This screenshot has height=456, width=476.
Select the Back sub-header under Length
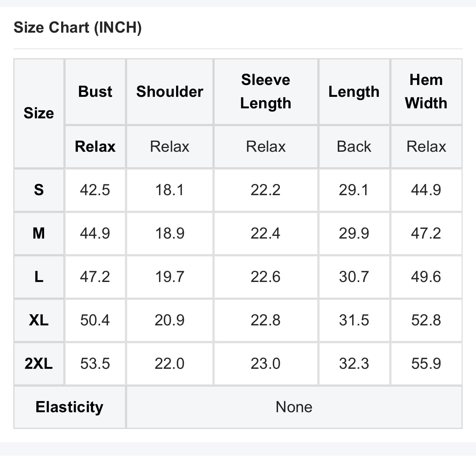(x=354, y=147)
